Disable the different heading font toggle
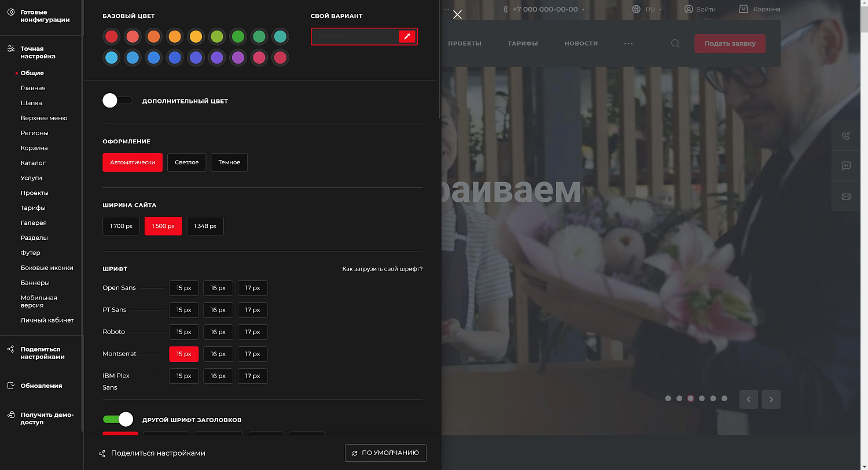The image size is (868, 470). click(x=118, y=420)
